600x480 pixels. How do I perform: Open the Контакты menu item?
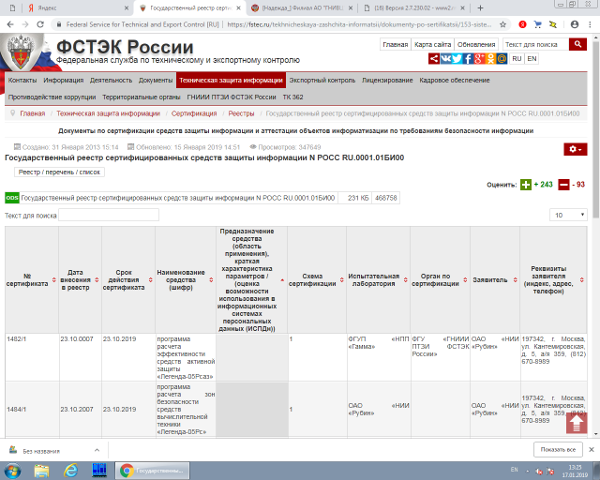click(23, 80)
